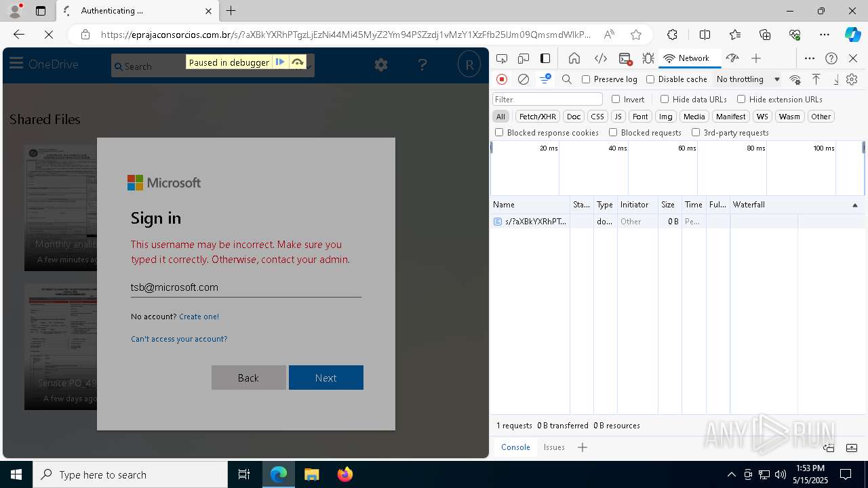
Task: Click the DevTools inspect element icon
Action: [x=502, y=58]
